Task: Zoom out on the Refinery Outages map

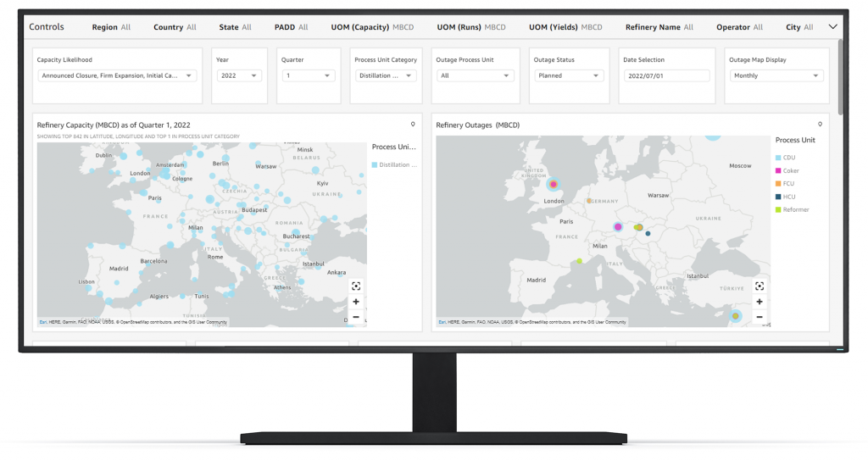Action: [x=759, y=317]
